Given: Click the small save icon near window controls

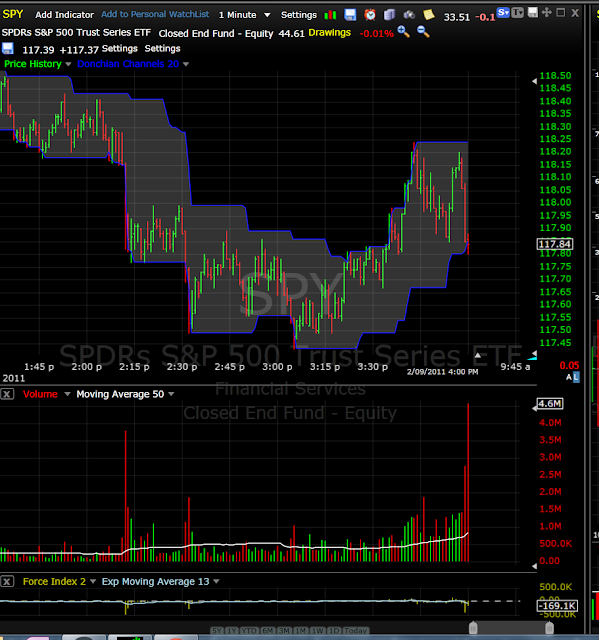Looking at the screenshot, I should [x=532, y=12].
